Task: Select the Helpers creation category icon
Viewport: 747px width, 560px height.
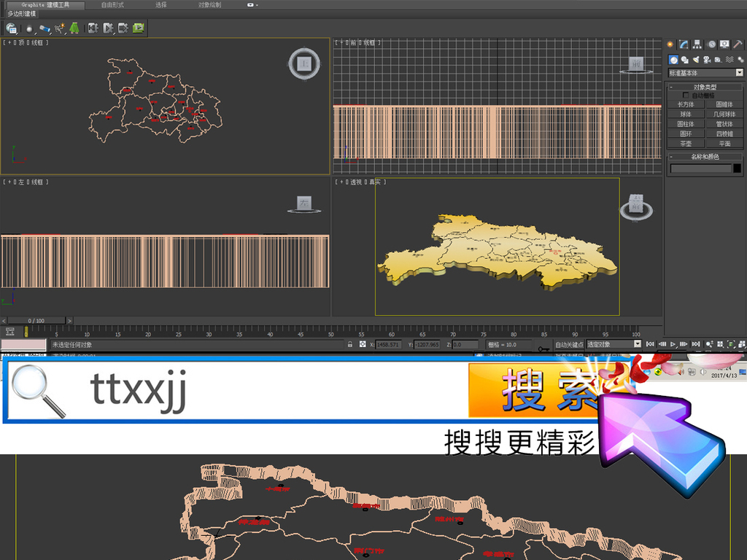Action: coord(719,60)
